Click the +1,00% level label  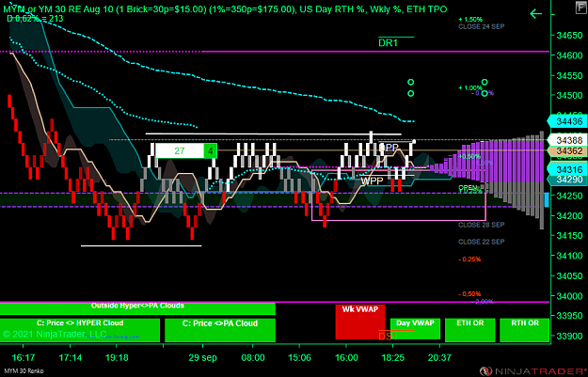point(470,87)
